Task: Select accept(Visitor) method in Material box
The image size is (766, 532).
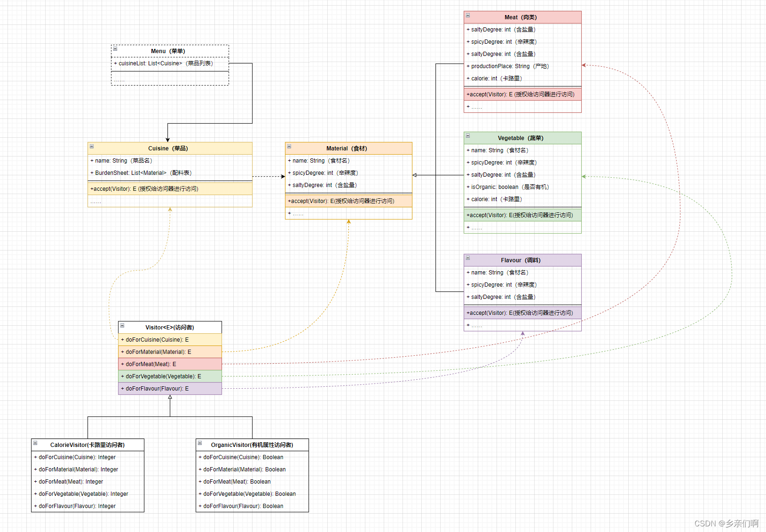Action: pyautogui.click(x=349, y=201)
